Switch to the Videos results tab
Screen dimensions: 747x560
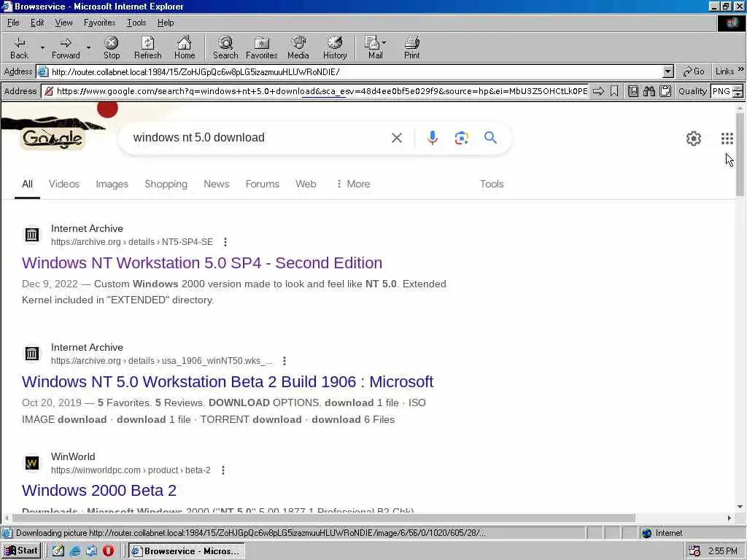tap(64, 184)
